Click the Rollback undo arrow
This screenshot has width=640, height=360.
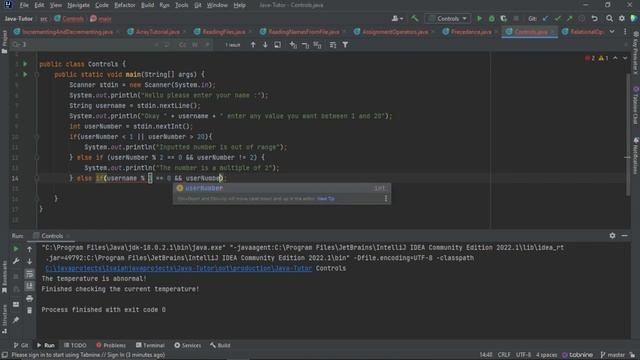595,18
